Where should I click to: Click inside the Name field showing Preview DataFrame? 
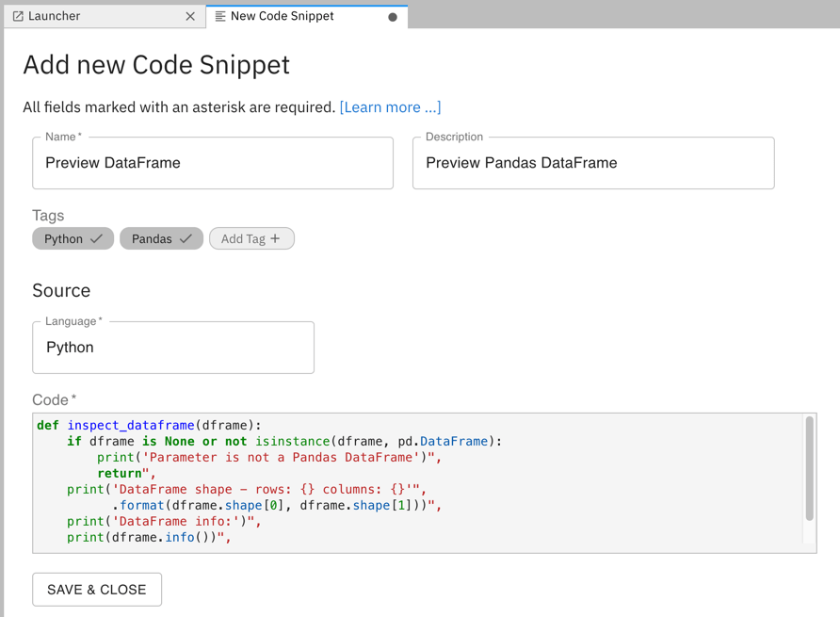tap(213, 163)
